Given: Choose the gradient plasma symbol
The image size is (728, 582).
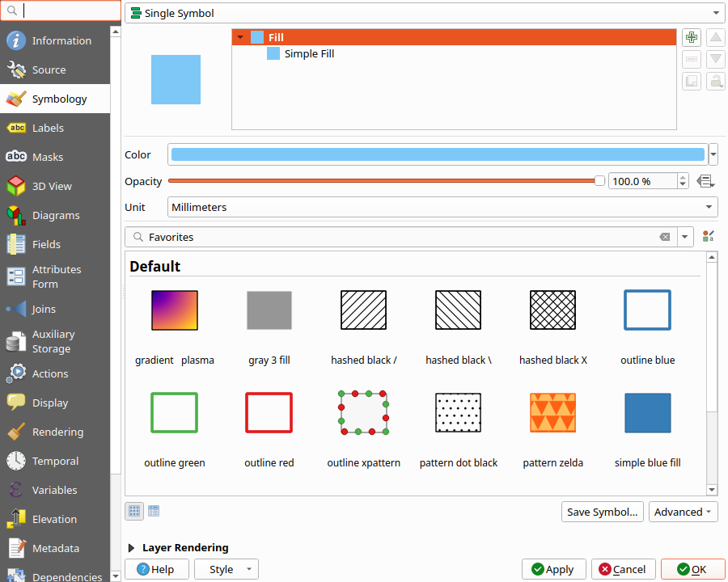Looking at the screenshot, I should coord(175,327).
